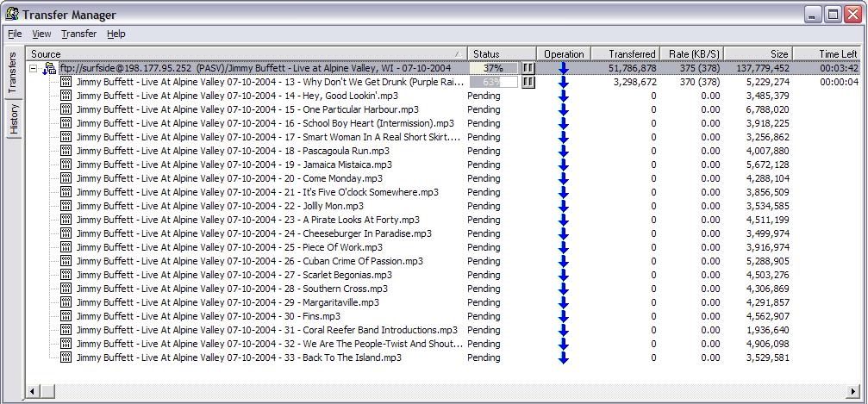
Task: Click the FTP folder download icon
Action: point(49,69)
